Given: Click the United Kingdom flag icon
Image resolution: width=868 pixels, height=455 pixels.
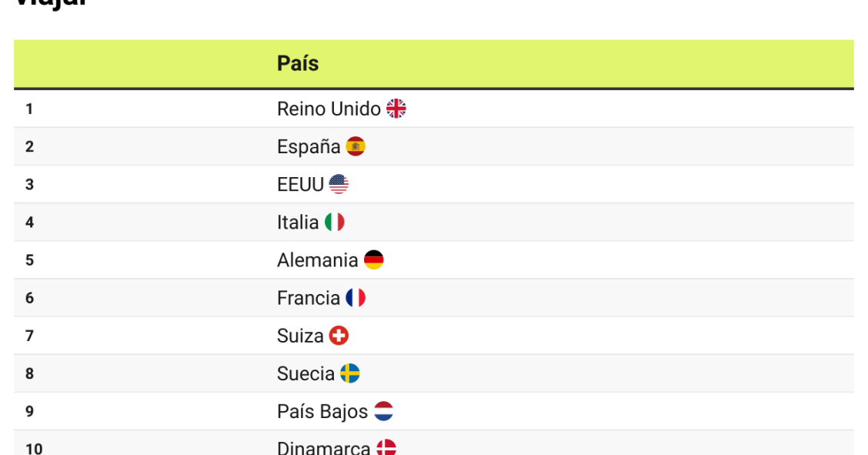Looking at the screenshot, I should coord(396,109).
